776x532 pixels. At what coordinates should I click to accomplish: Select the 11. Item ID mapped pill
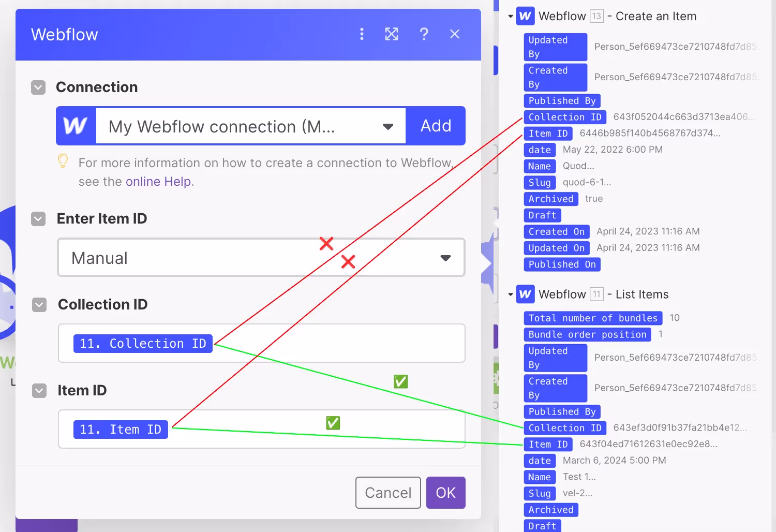[121, 430]
